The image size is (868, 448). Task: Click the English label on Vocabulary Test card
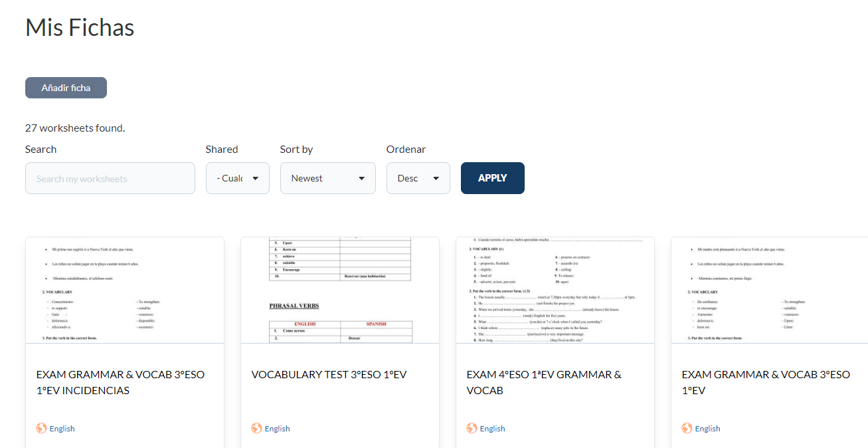(277, 429)
